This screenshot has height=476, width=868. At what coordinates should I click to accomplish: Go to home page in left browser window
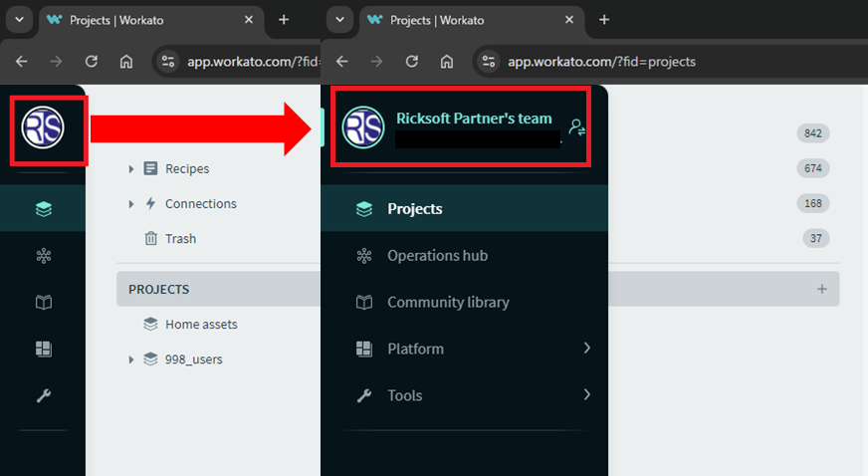click(x=126, y=62)
